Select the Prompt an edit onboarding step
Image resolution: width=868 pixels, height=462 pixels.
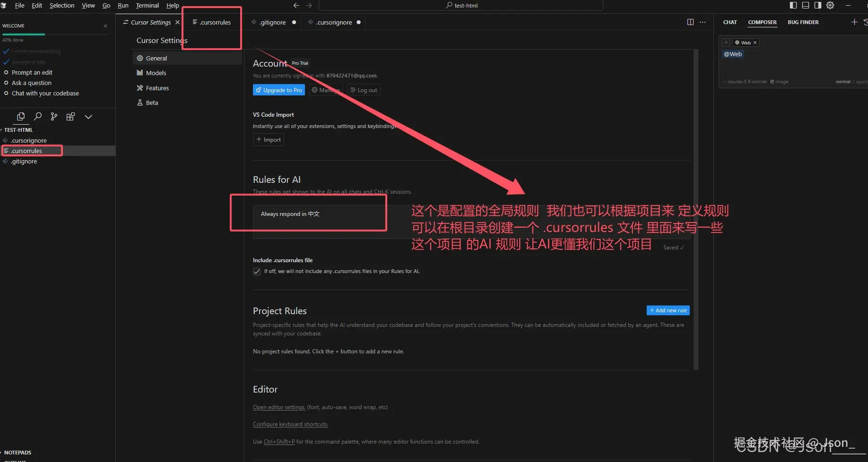point(32,72)
